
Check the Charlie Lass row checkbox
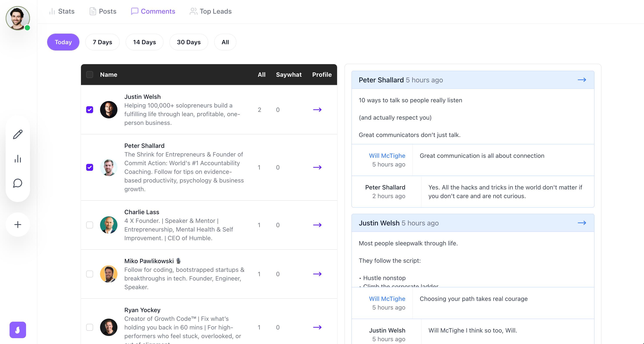[89, 225]
